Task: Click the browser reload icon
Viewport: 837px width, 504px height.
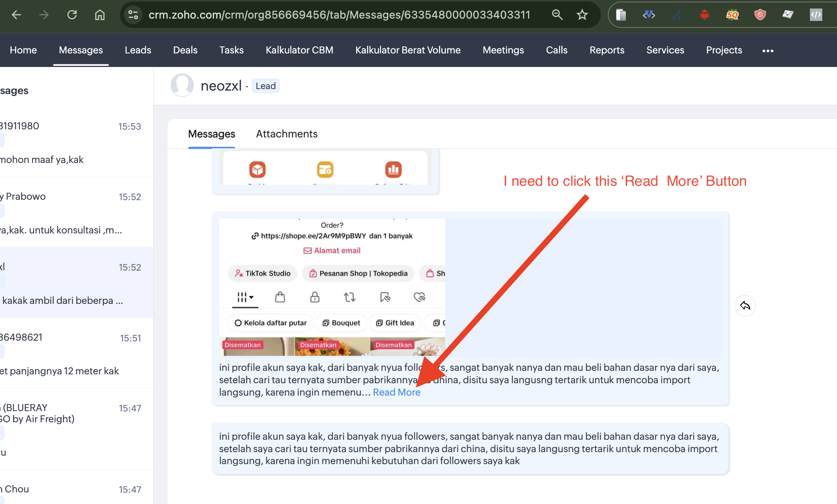Action: point(72,15)
